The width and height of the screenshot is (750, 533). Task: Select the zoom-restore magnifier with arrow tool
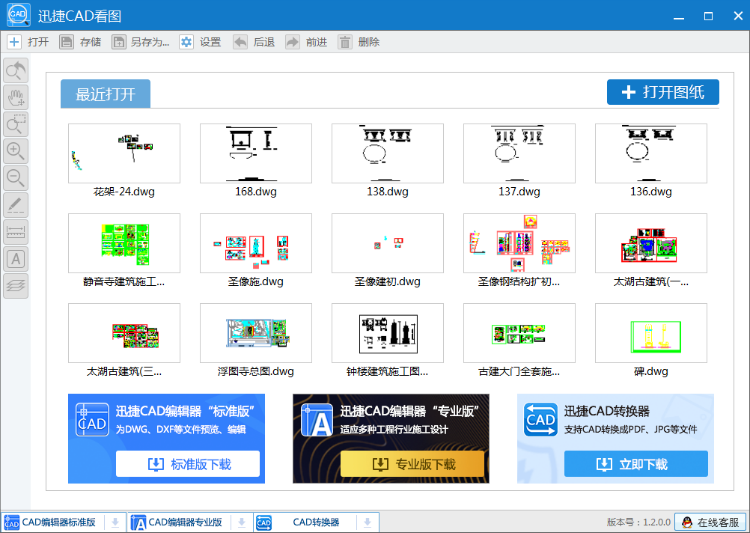click(16, 71)
